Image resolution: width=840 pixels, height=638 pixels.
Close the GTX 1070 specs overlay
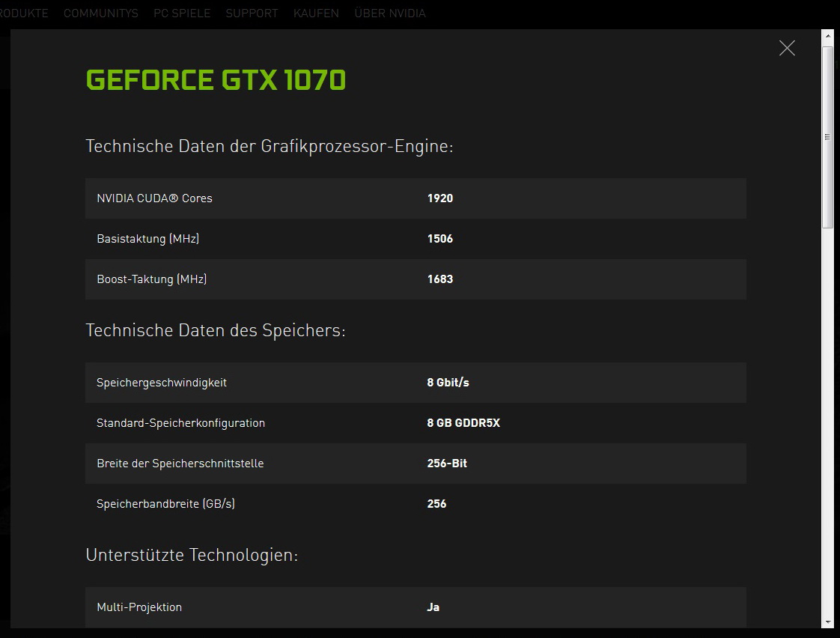tap(786, 48)
